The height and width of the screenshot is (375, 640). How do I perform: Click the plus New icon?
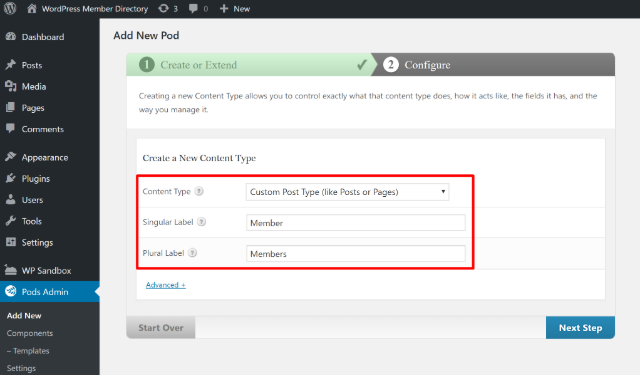[224, 9]
